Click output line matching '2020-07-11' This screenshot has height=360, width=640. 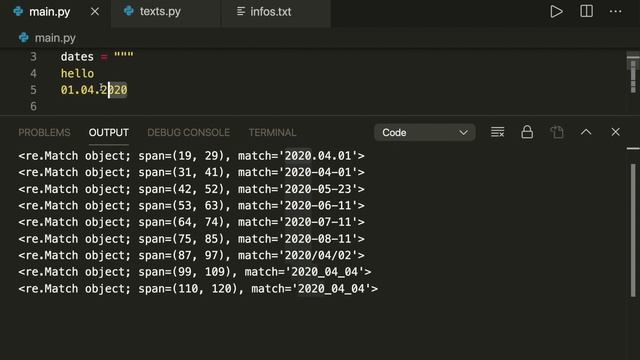click(x=191, y=222)
